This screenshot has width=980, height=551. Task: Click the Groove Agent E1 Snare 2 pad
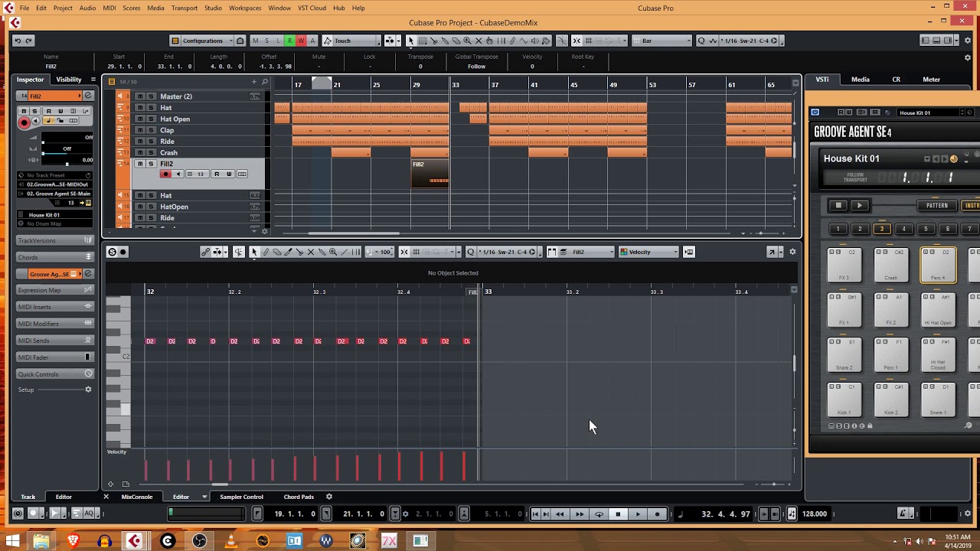click(844, 355)
